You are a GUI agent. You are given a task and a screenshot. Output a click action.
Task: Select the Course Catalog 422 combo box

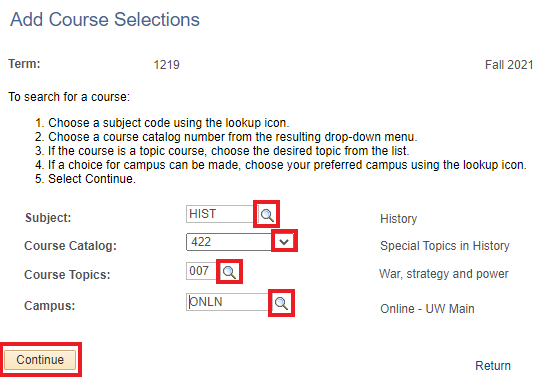pos(240,242)
